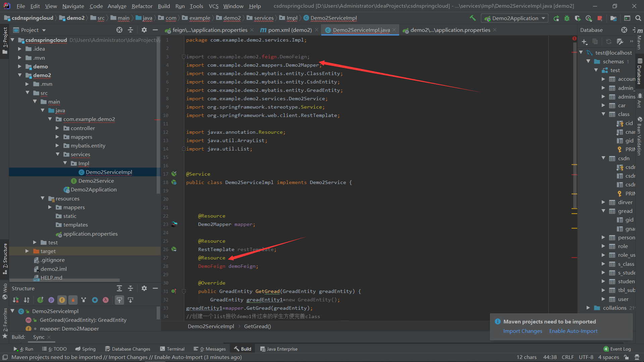Open Database data source properties wrench icon
Viewport: 644px width, 362px height.
click(x=620, y=42)
